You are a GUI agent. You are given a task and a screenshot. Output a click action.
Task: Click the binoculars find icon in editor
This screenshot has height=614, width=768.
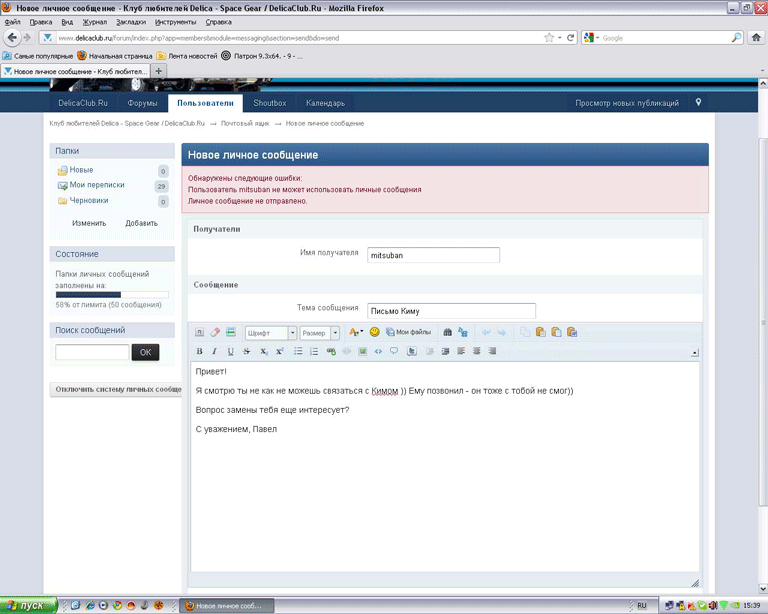coord(447,332)
